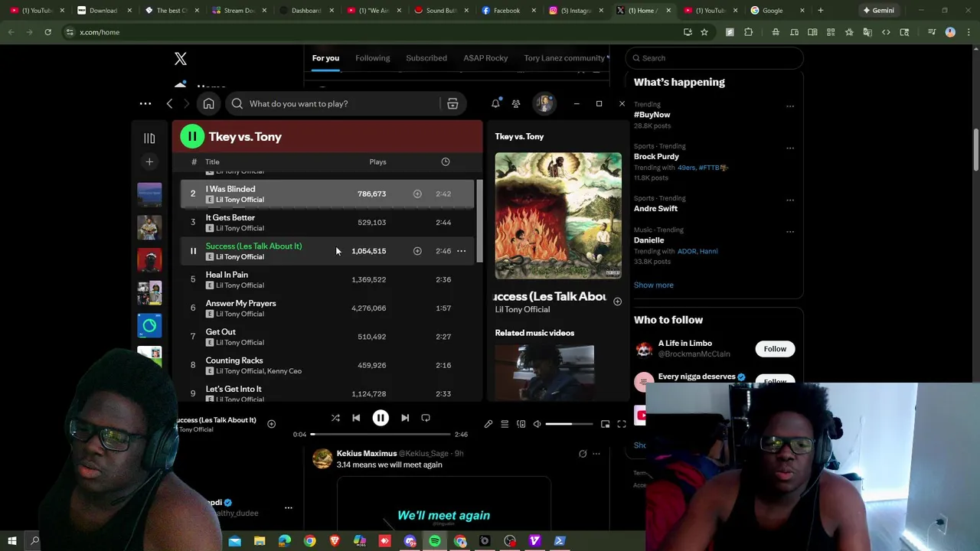This screenshot has width=980, height=551.
Task: Pause the Tkey vs. Tony album playback
Action: [192, 136]
